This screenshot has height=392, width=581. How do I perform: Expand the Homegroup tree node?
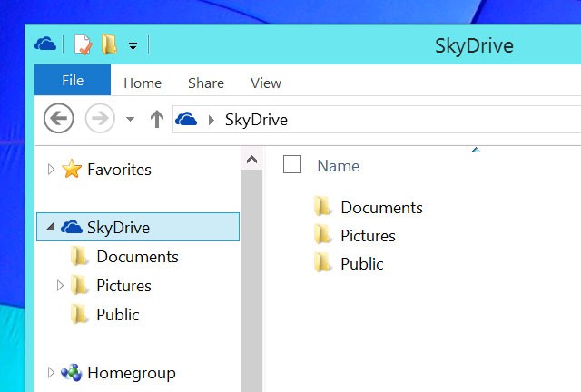(x=50, y=373)
